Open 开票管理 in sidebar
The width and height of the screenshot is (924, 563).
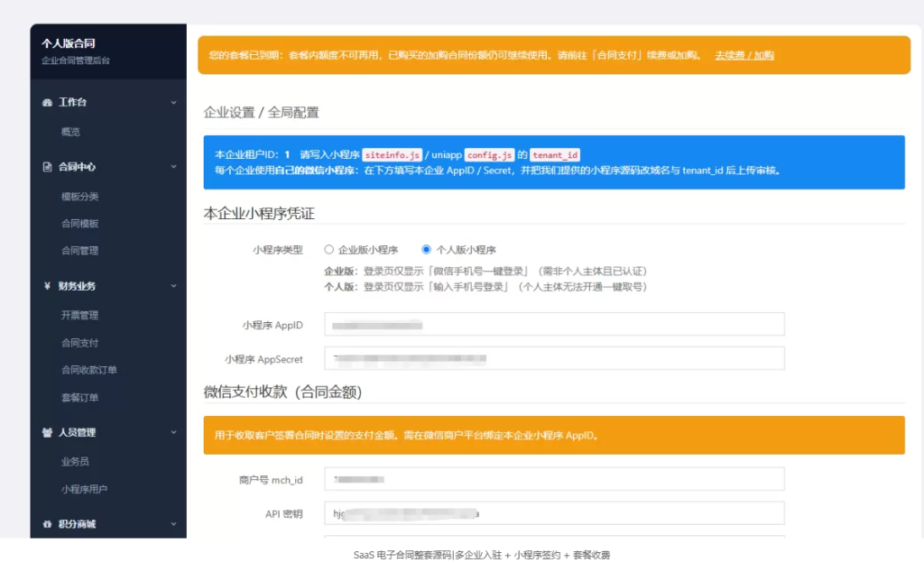(x=80, y=316)
